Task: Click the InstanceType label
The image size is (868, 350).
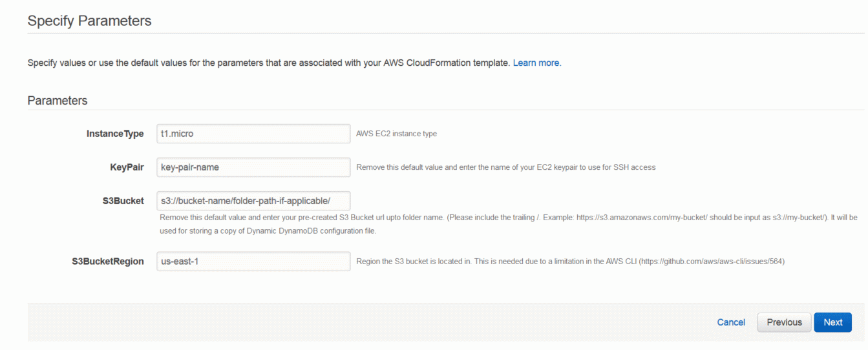Action: (115, 134)
